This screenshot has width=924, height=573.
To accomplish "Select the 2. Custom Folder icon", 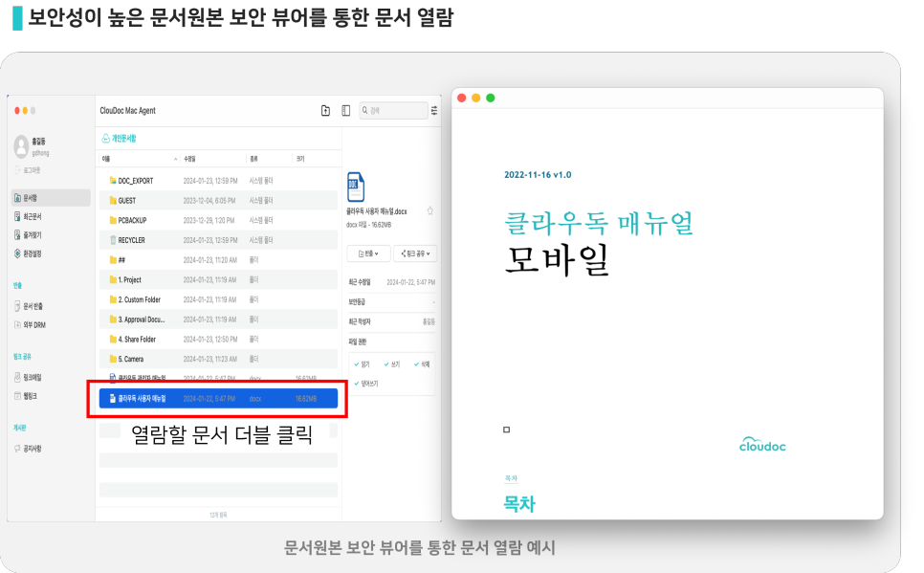I will (113, 299).
